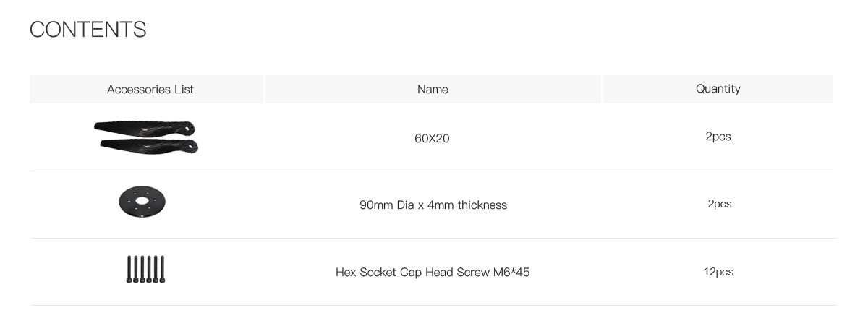Viewport: 868px width, 326px height.
Task: Click the 2pcs quantity in the 60X20 row
Action: tap(718, 137)
